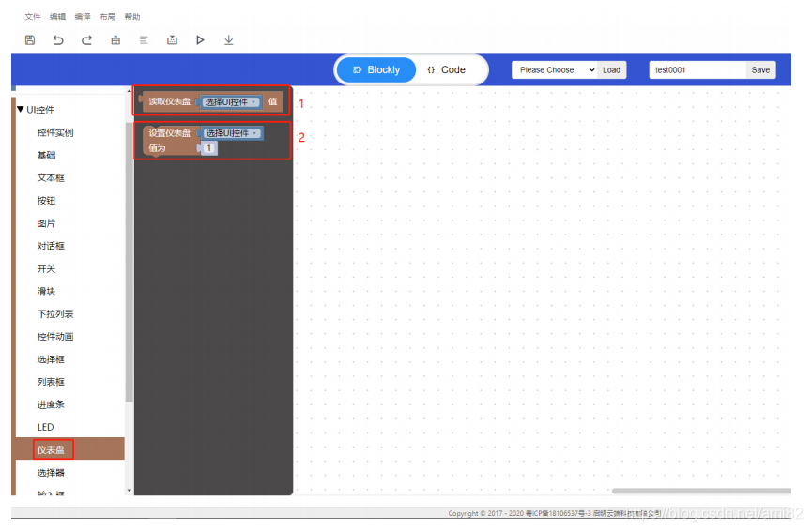Click the test0001 filename input field
This screenshot has width=812, height=531.
697,69
